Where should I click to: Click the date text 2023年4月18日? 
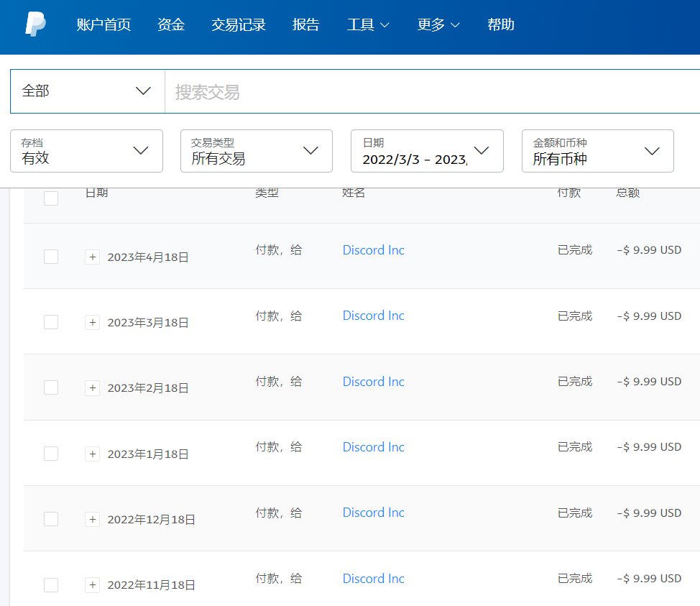pyautogui.click(x=148, y=257)
